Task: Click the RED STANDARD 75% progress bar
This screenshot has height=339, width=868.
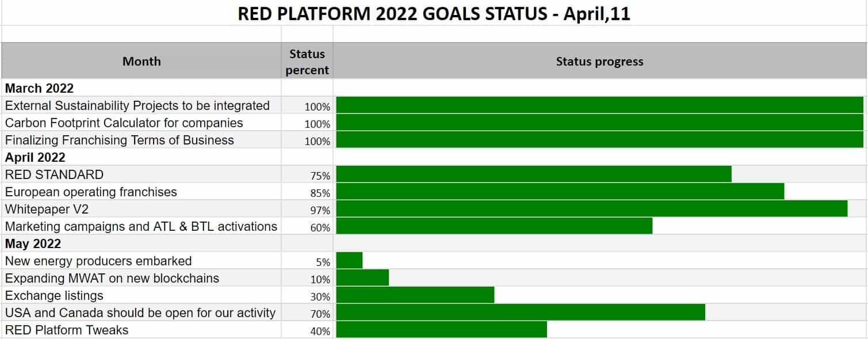Action: (534, 174)
